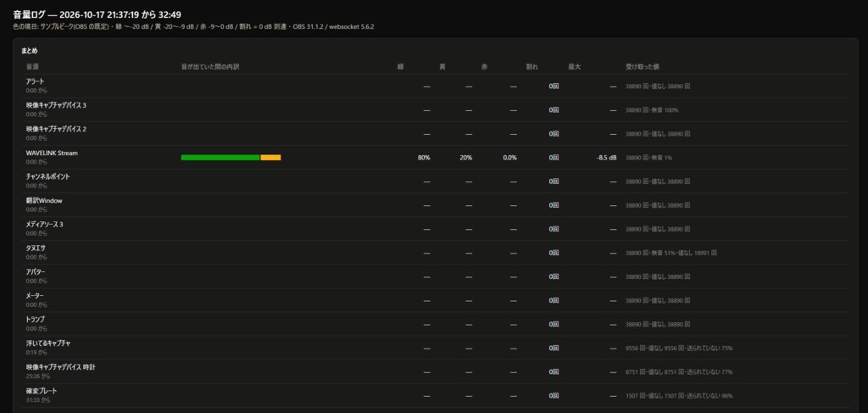This screenshot has height=413, width=868.
Task: Click the received value in アラート row
Action: tap(658, 87)
